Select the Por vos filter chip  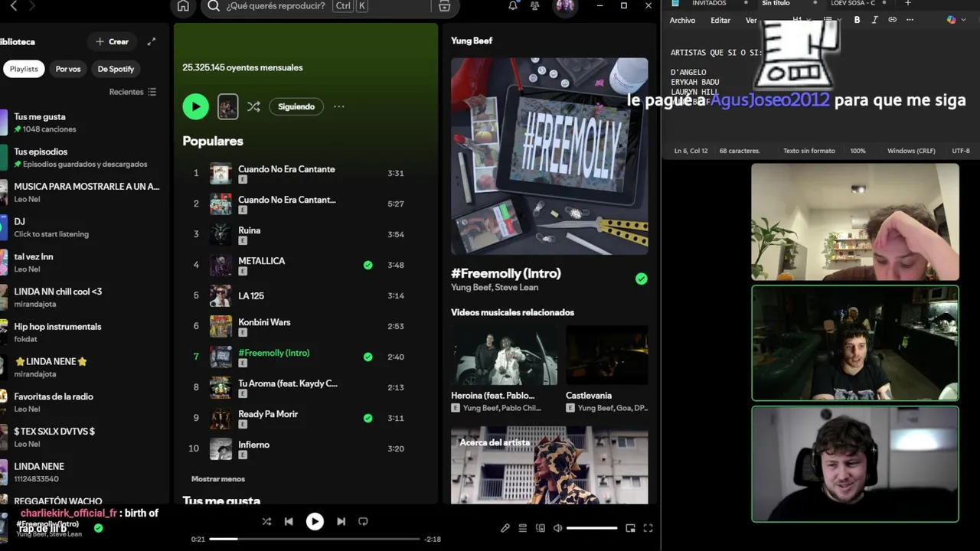[x=67, y=69]
